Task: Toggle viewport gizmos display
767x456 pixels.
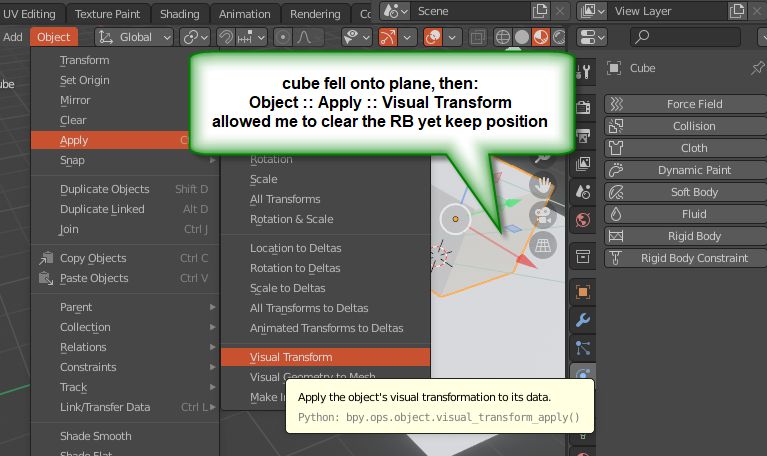Action: [x=387, y=37]
